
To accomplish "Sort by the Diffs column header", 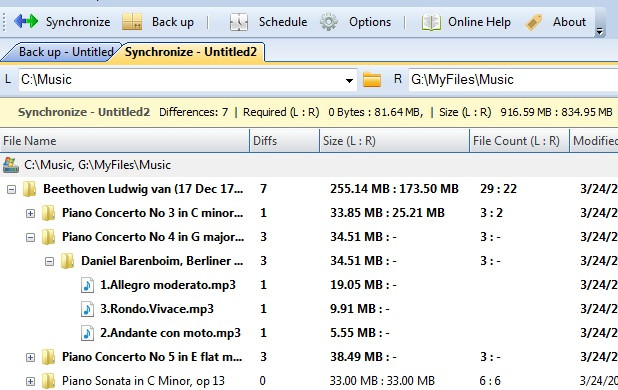I will point(284,141).
